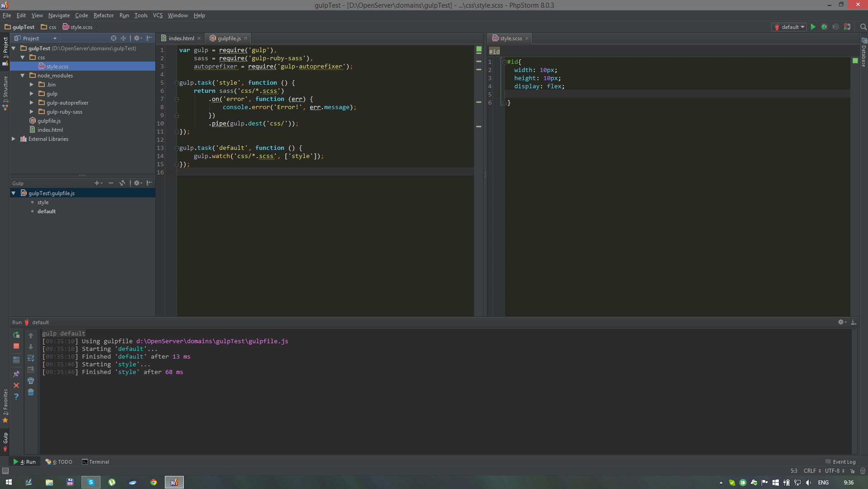Change UTF-8 file encoding in status bar
Viewport: 868px width, 489px height.
[x=834, y=471]
